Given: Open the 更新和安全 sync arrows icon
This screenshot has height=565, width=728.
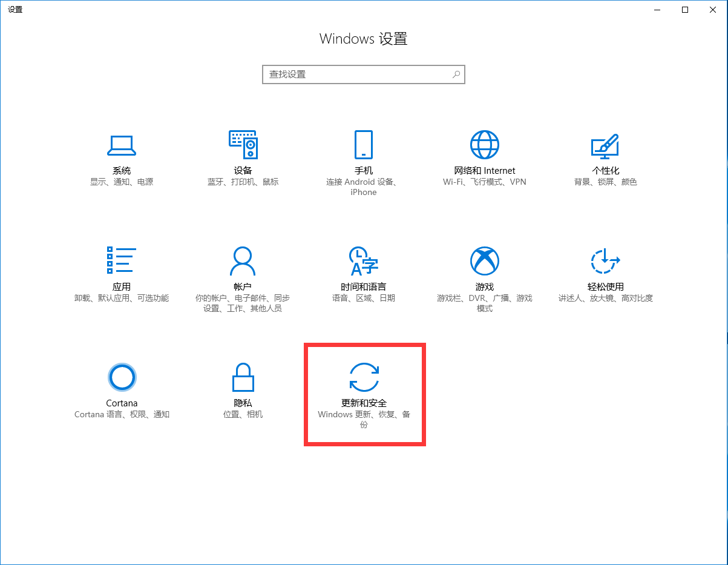Looking at the screenshot, I should point(364,377).
